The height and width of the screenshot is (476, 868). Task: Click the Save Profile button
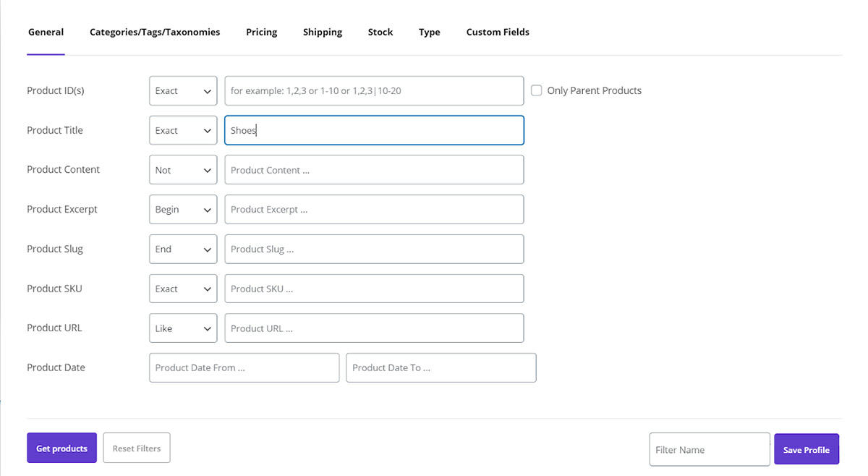tap(806, 450)
